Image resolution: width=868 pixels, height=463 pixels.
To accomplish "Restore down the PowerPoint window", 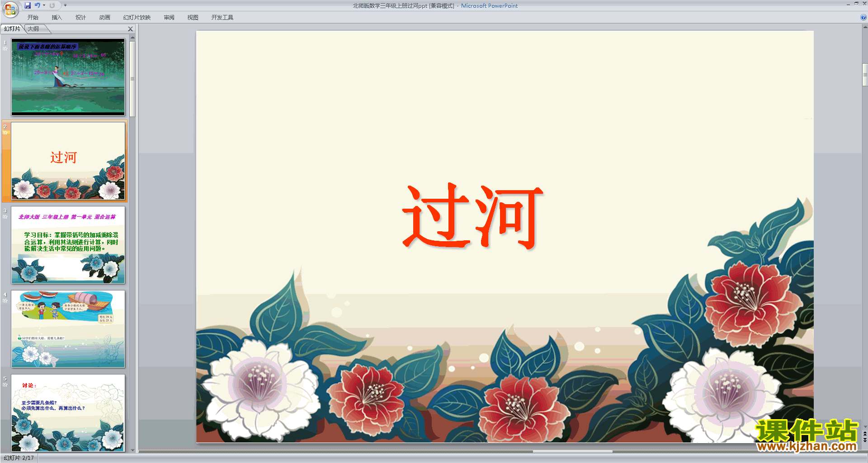I will click(x=856, y=4).
